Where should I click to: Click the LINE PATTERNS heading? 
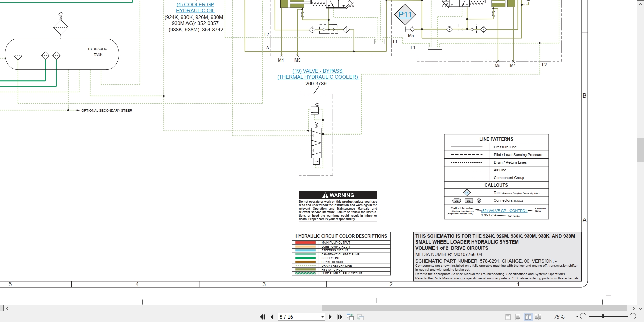pyautogui.click(x=496, y=139)
